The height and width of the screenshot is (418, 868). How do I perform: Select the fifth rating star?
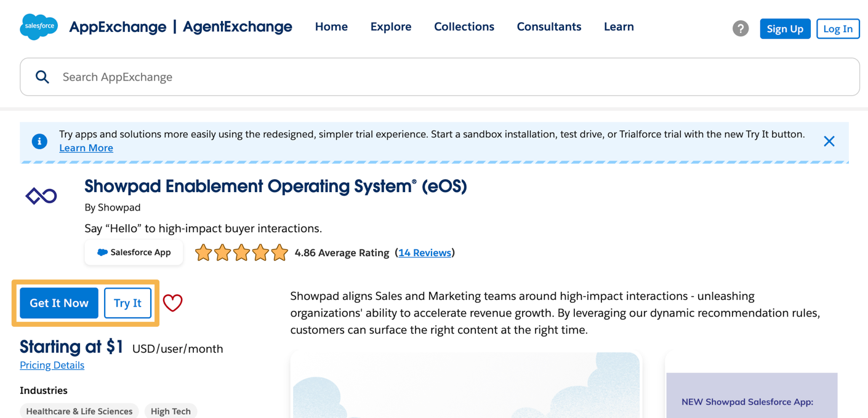(279, 252)
